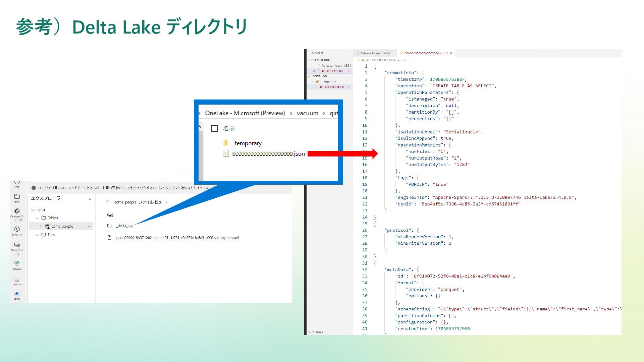The height and width of the screenshot is (362, 644).
Task: Open 00000000000000000000.json in the file explorer popup
Action: 268,154
